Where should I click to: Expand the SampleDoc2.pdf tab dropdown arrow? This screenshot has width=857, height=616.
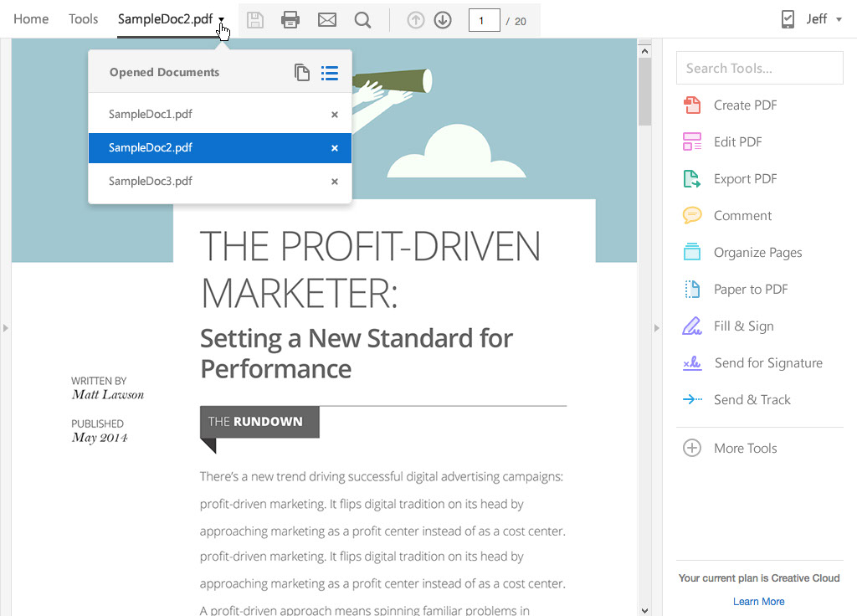(221, 21)
